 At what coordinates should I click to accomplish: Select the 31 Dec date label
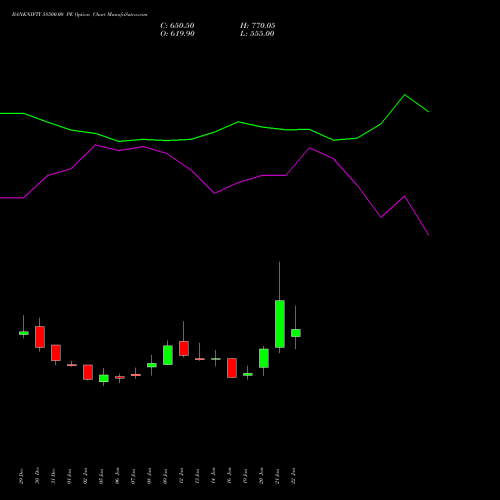[x=53, y=476]
